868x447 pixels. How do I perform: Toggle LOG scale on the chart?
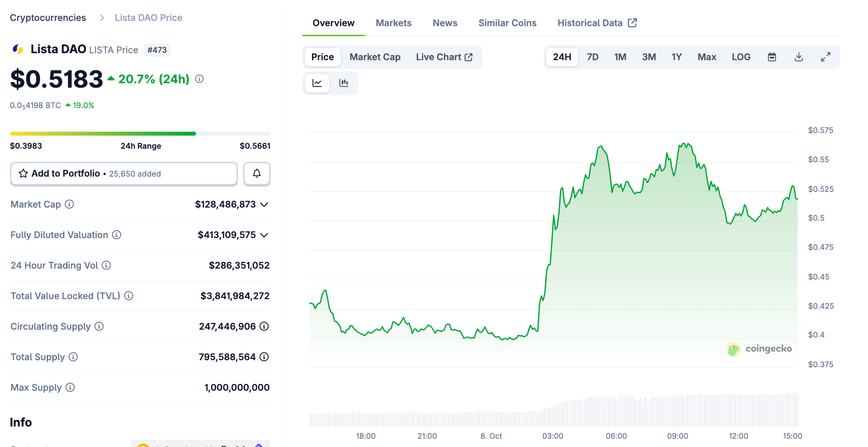pos(741,57)
